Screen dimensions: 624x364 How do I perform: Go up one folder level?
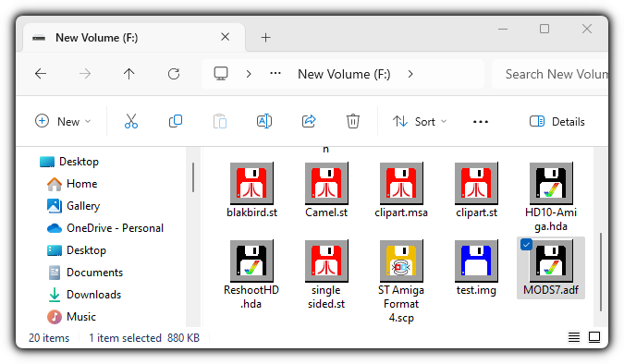coord(128,74)
